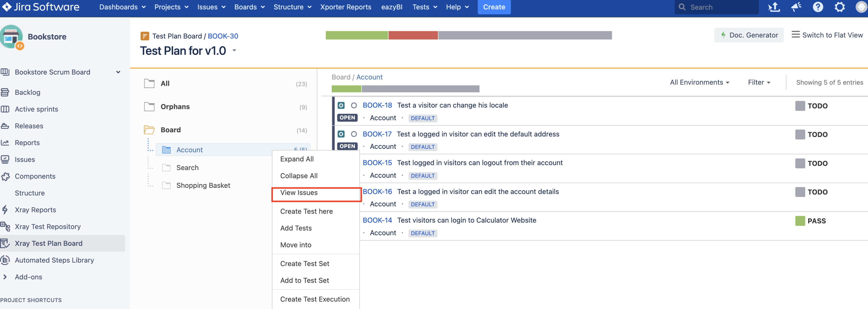Click the Reports chart icon
This screenshot has height=309, width=868.
pos(5,143)
